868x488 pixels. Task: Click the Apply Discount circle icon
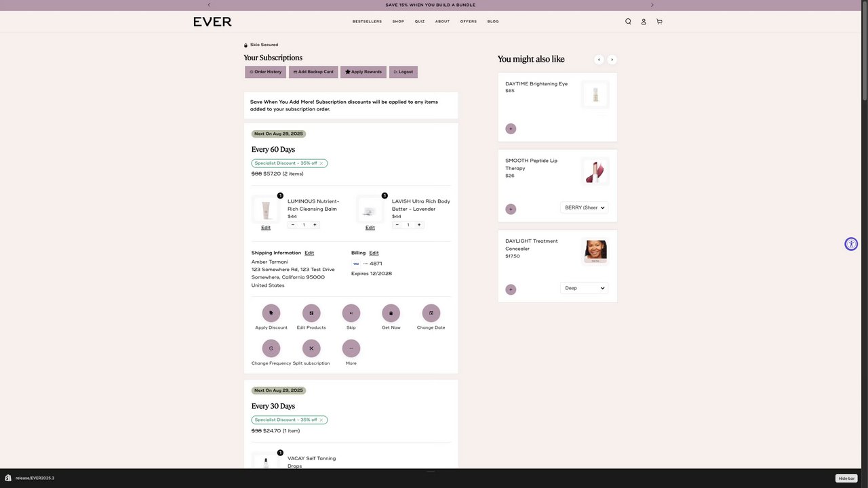pyautogui.click(x=271, y=313)
